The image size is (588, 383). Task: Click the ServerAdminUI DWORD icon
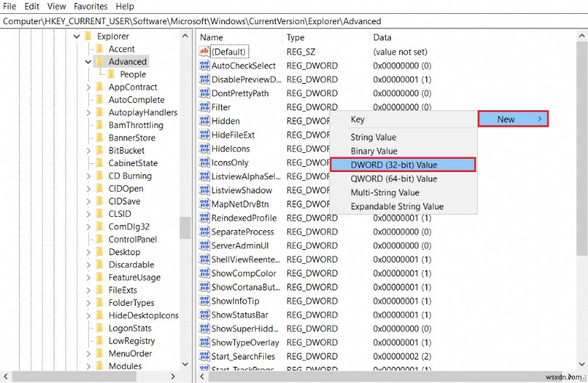[204, 246]
